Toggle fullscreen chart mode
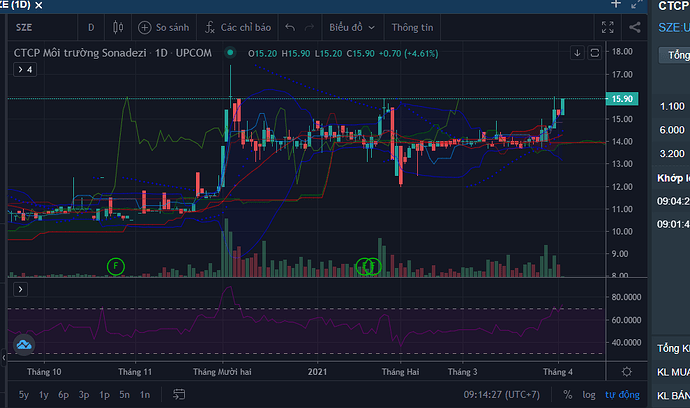690x408 pixels. (x=608, y=27)
